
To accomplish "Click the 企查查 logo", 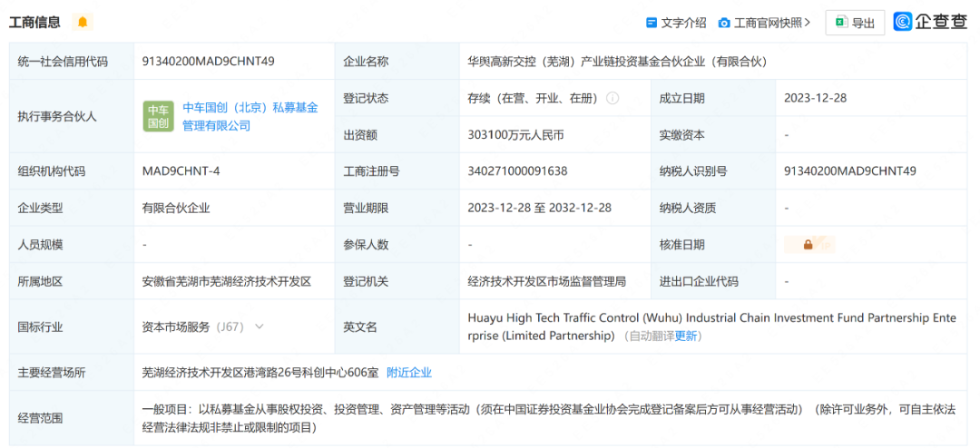I will pos(930,22).
